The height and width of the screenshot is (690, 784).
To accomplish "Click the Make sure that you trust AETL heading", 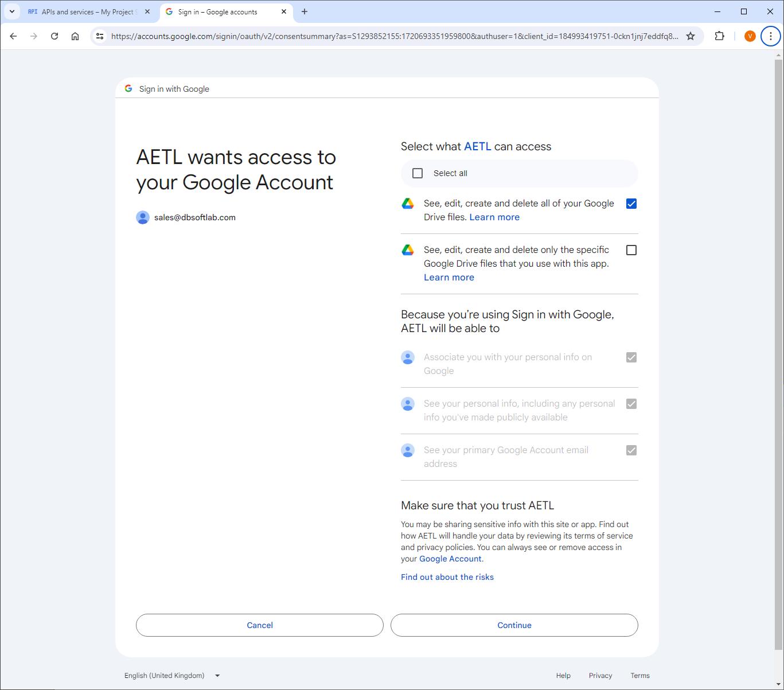I will pyautogui.click(x=477, y=505).
